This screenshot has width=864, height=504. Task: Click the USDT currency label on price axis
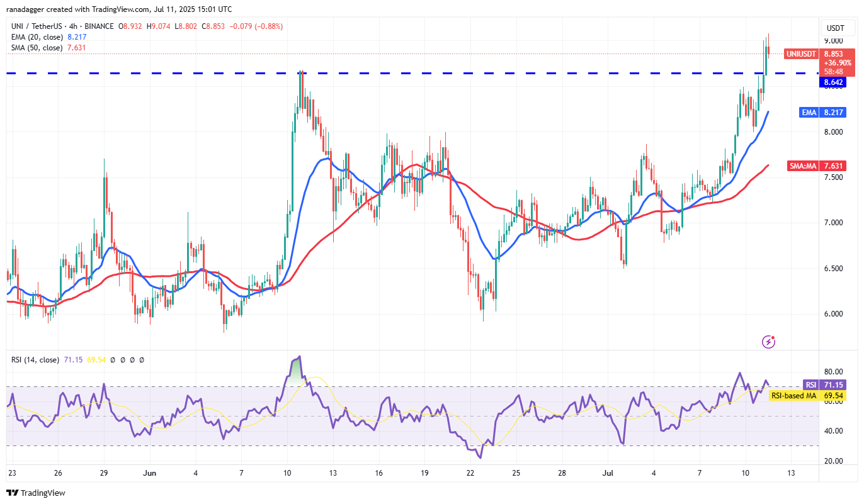(835, 28)
